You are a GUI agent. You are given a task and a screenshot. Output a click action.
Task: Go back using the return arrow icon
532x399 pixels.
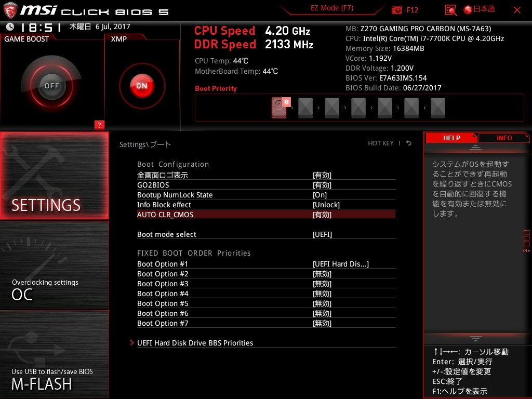(409, 143)
